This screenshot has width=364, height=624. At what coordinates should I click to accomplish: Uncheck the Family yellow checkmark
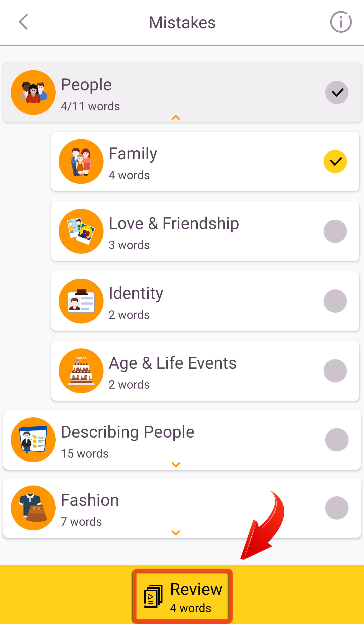pyautogui.click(x=335, y=161)
